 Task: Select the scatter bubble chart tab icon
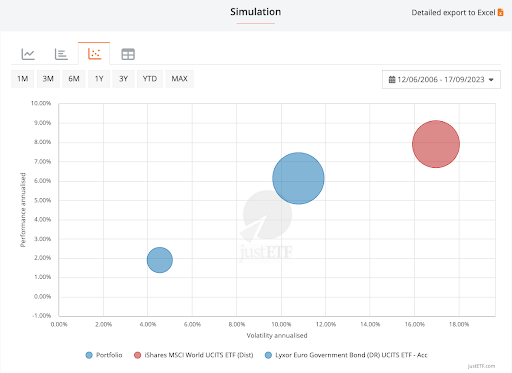94,54
